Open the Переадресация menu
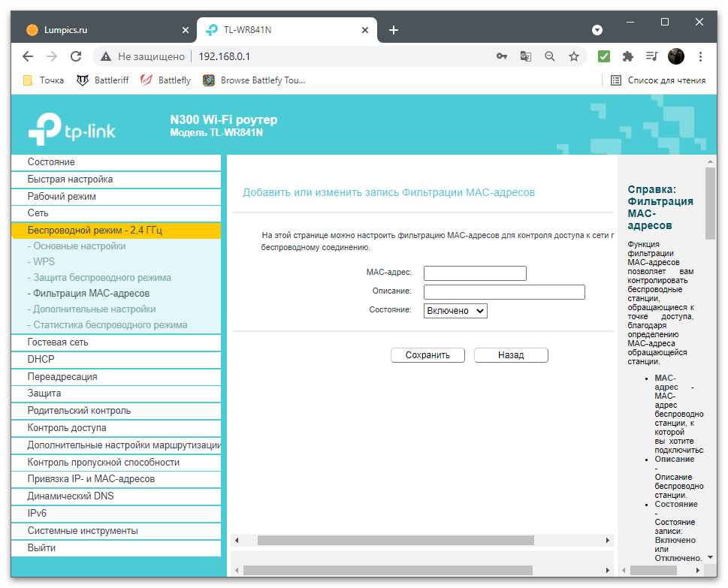This screenshot has height=588, width=728. 116,376
